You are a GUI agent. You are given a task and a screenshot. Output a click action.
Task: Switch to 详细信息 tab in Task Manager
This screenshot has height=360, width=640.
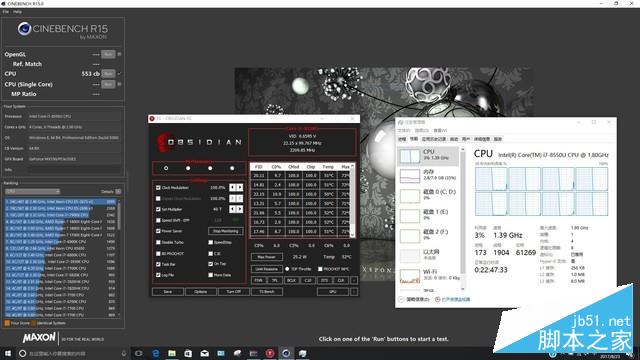[x=482, y=139]
